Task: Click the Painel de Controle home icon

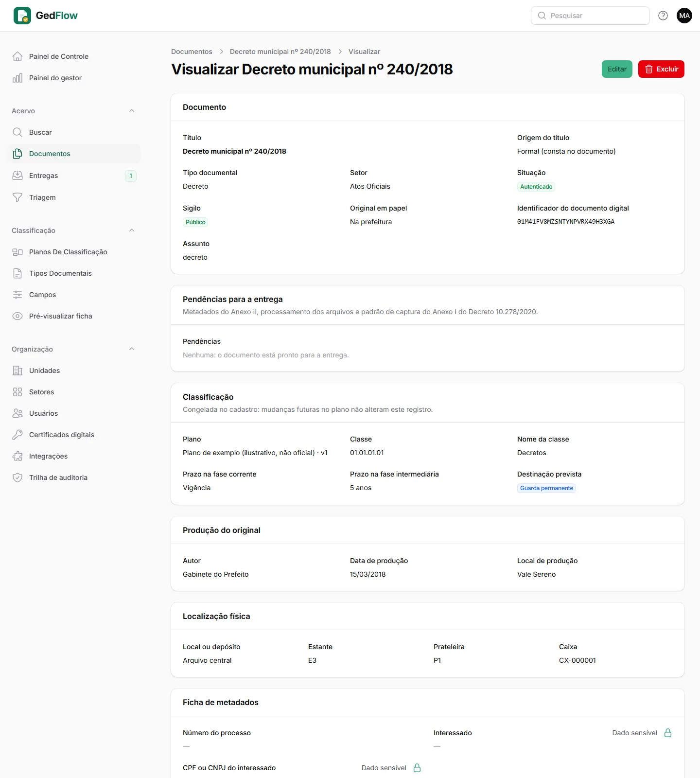Action: coord(17,56)
